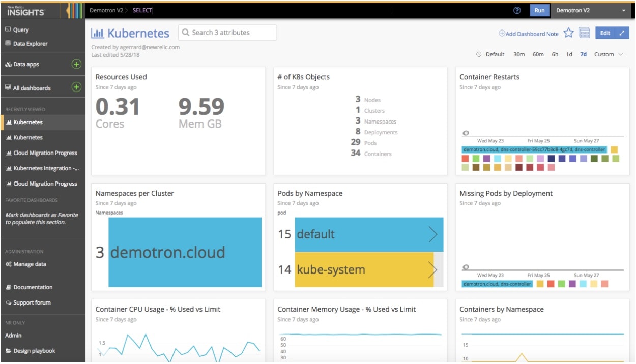The width and height of the screenshot is (636, 364).
Task: Click the Documentation book icon
Action: [8, 287]
